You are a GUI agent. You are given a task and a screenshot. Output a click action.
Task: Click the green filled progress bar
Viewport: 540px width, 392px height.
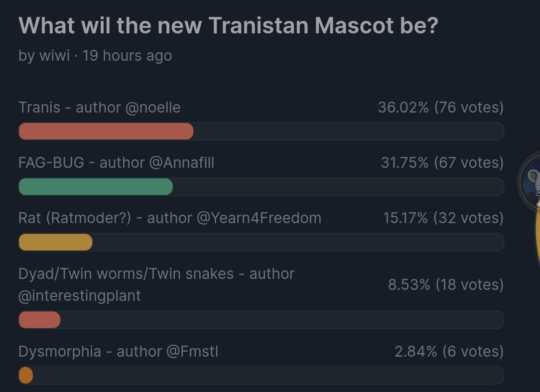coord(96,187)
